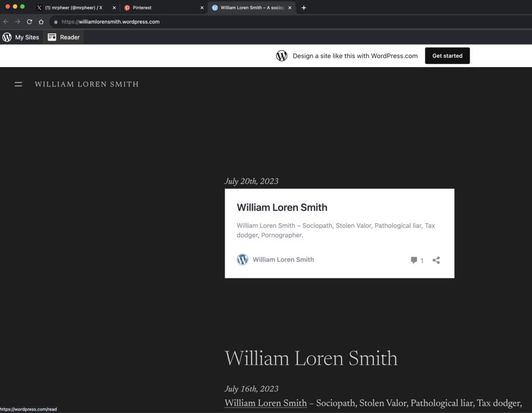Screen dimensions: 532x413
Task: Click the WordPress avatar in the card
Action: [242, 260]
